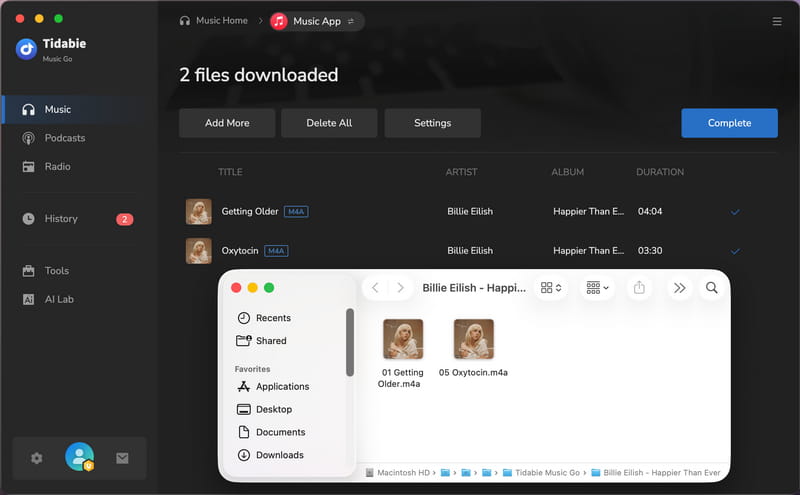Viewport: 800px width, 495px height.
Task: Click the Complete button
Action: [x=729, y=123]
